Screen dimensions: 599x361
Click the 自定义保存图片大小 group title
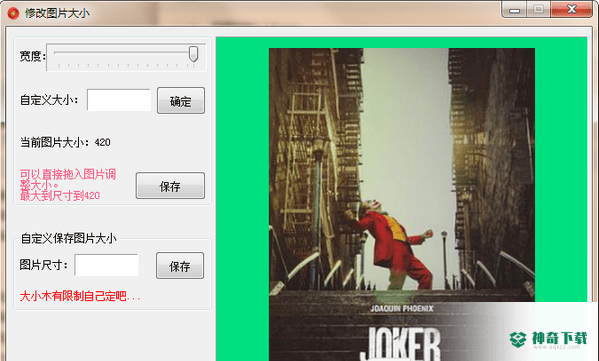click(68, 238)
